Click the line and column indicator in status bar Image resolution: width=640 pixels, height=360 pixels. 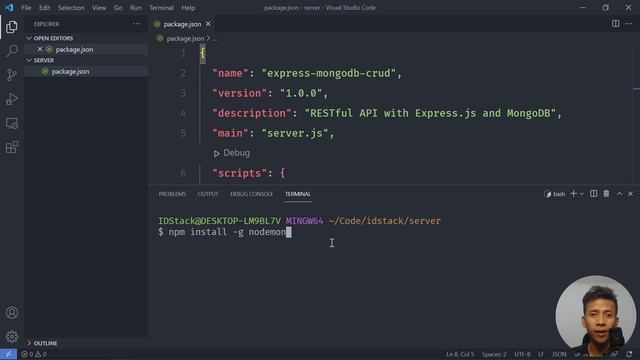(x=460, y=354)
